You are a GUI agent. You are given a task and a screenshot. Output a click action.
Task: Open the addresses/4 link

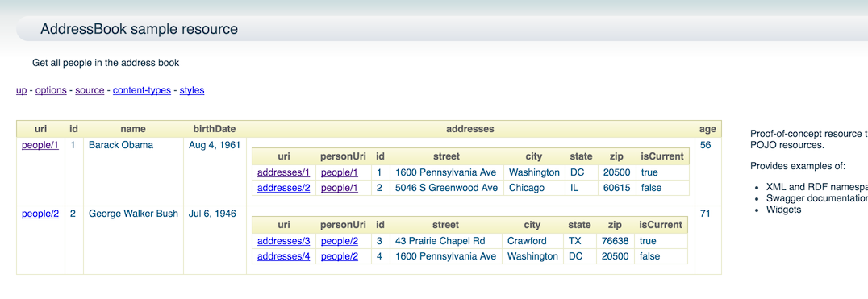click(283, 256)
